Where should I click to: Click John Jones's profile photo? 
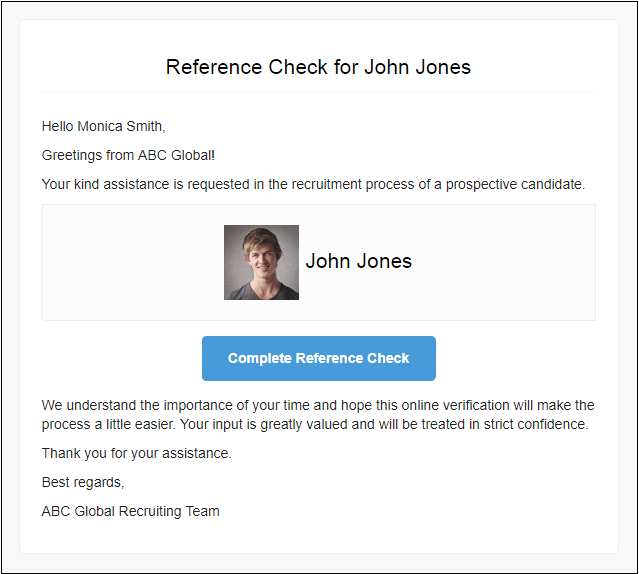click(261, 262)
